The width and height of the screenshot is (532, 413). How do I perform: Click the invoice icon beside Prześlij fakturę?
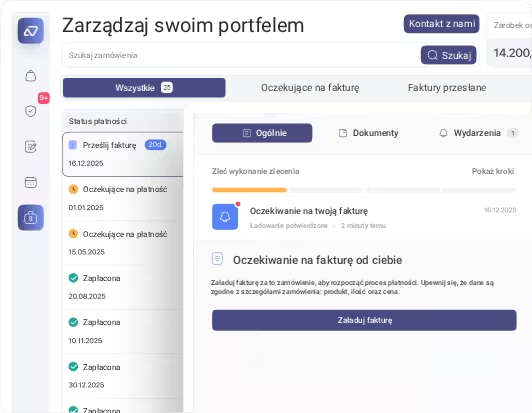[x=73, y=145]
